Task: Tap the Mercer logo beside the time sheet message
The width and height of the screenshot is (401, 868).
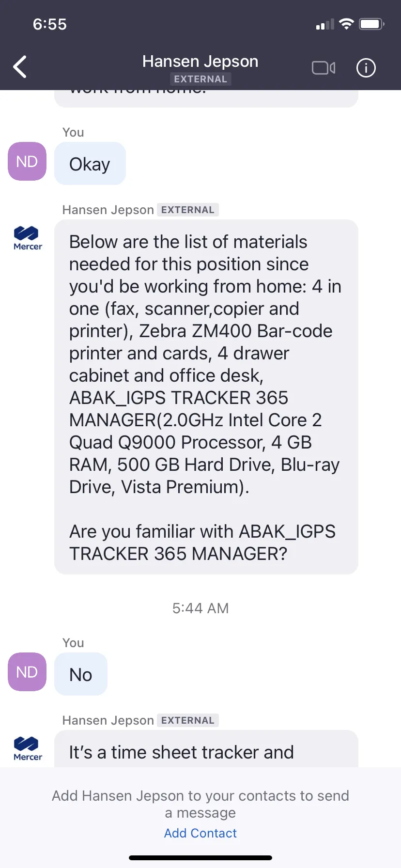Action: click(28, 748)
